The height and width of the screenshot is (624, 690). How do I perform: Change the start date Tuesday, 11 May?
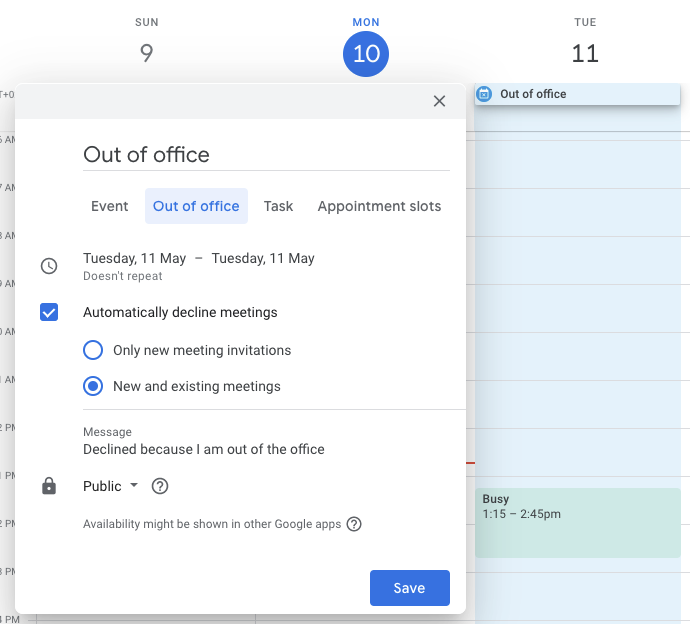[x=135, y=258]
